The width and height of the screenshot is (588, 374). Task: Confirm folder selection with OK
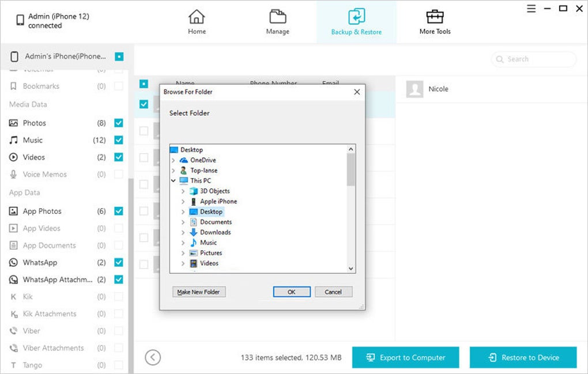tap(291, 292)
